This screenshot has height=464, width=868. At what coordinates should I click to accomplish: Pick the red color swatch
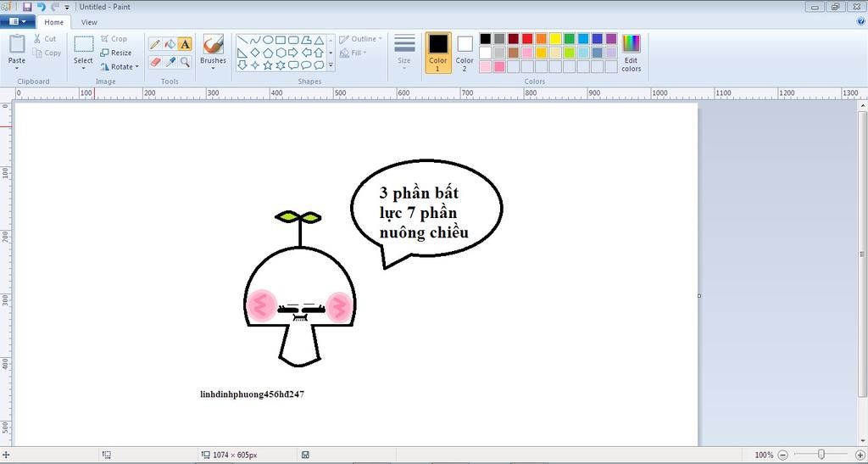pos(527,38)
